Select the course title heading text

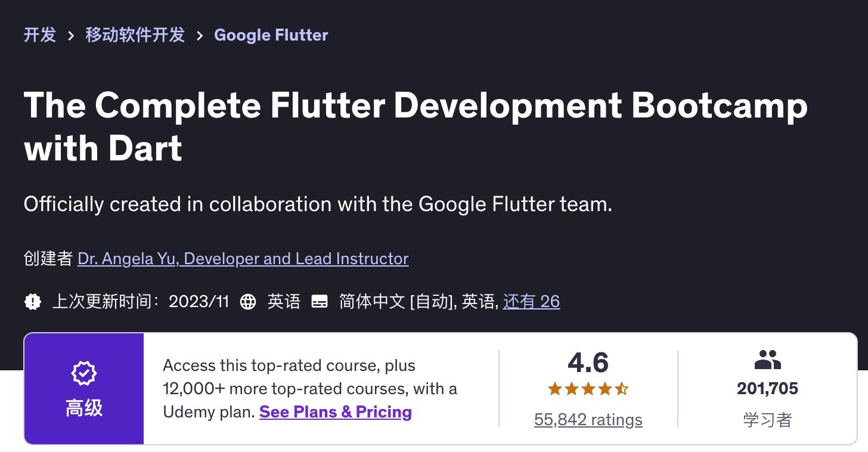coord(416,126)
